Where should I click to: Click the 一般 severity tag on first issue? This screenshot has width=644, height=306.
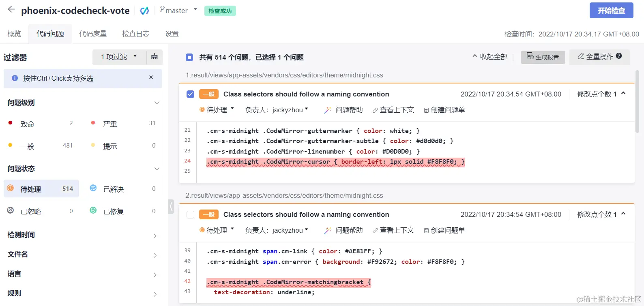pos(209,94)
